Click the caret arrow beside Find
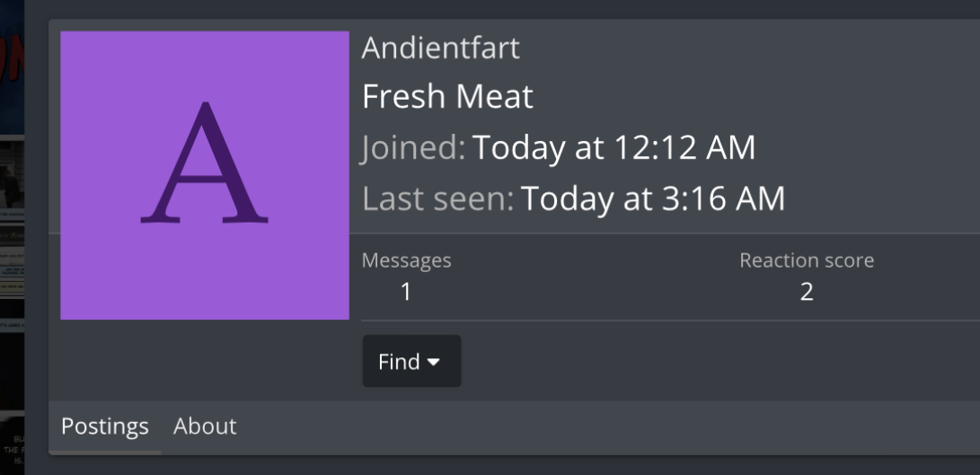 tap(434, 362)
